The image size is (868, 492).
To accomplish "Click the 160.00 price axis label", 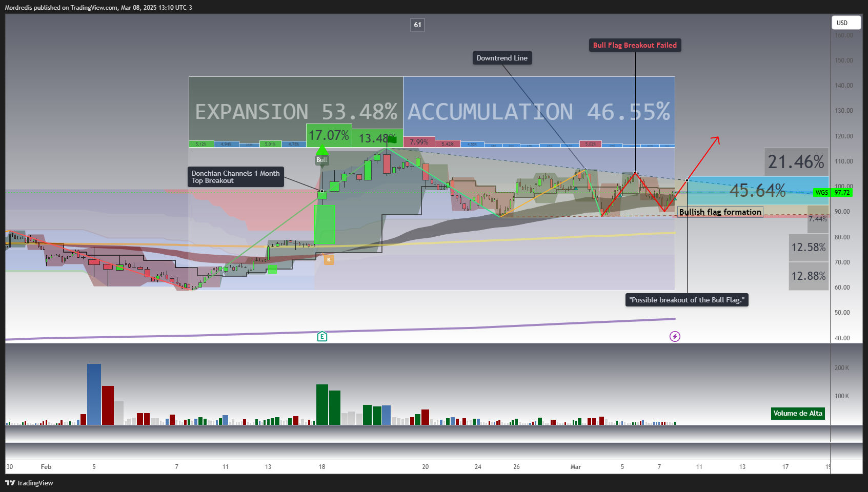I will coord(843,35).
